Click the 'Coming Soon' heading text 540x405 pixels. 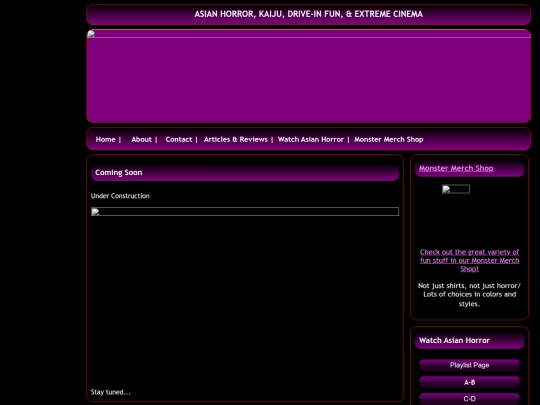click(118, 173)
